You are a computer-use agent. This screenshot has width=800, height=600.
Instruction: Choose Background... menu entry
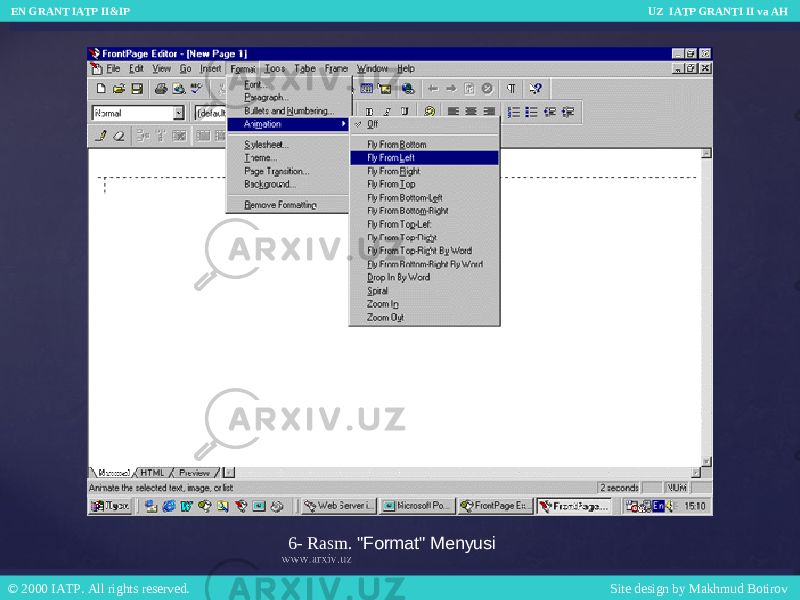pos(289,184)
